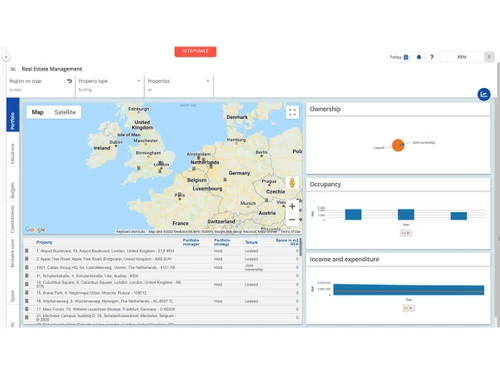Viewport: 500px width, 375px height.
Task: Select the 1001, Cadac Group HQ property row
Action: tap(162, 267)
